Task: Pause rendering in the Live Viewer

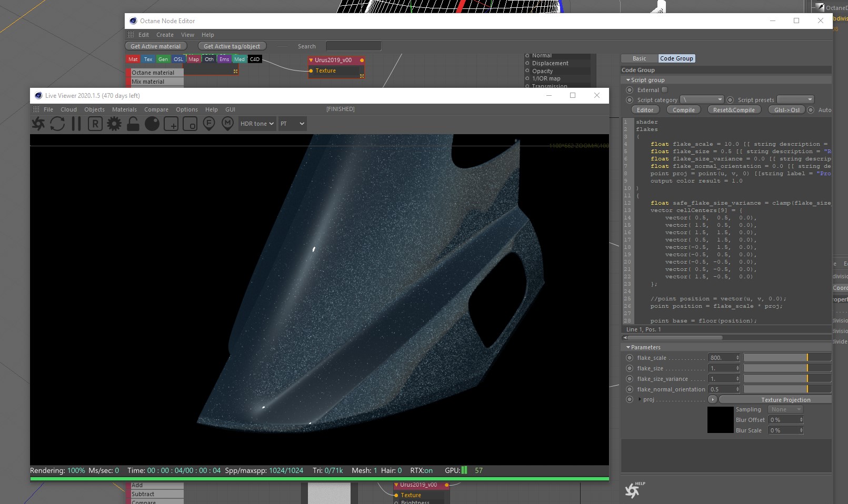Action: pyautogui.click(x=76, y=124)
